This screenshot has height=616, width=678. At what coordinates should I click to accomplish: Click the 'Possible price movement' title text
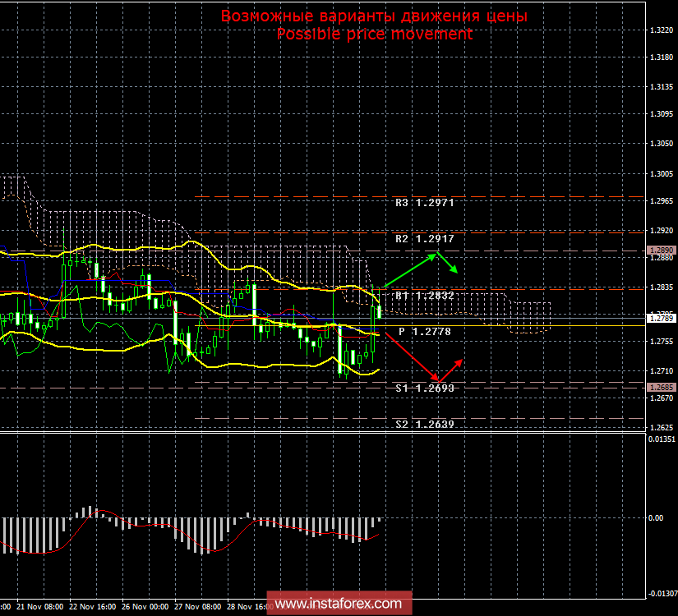click(375, 34)
